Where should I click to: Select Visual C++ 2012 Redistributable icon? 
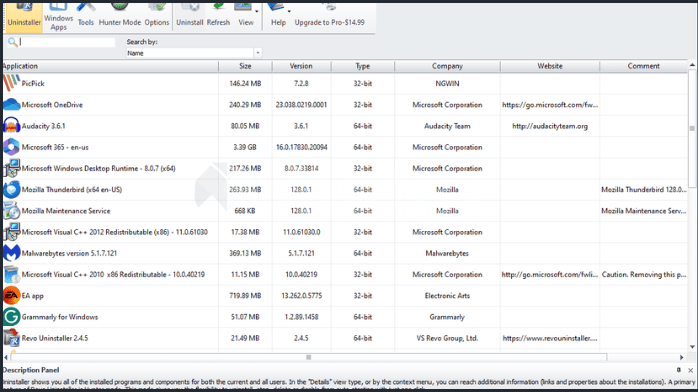(x=12, y=232)
